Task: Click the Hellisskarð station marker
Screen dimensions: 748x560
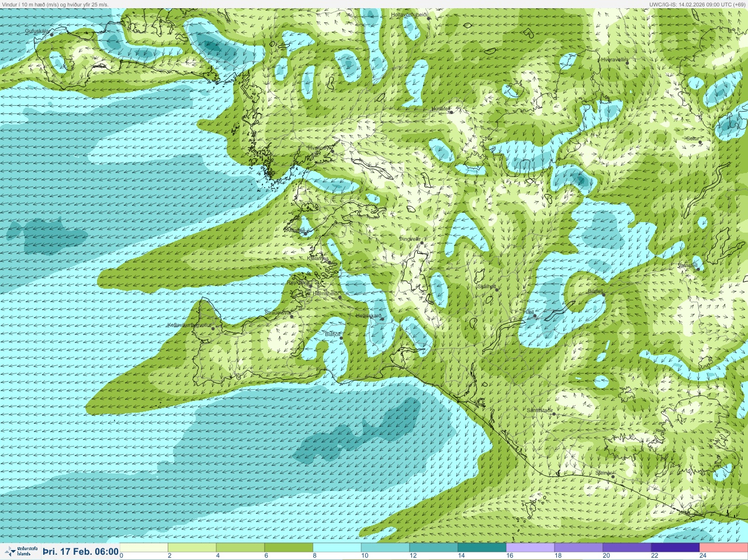Action: pyautogui.click(x=382, y=319)
